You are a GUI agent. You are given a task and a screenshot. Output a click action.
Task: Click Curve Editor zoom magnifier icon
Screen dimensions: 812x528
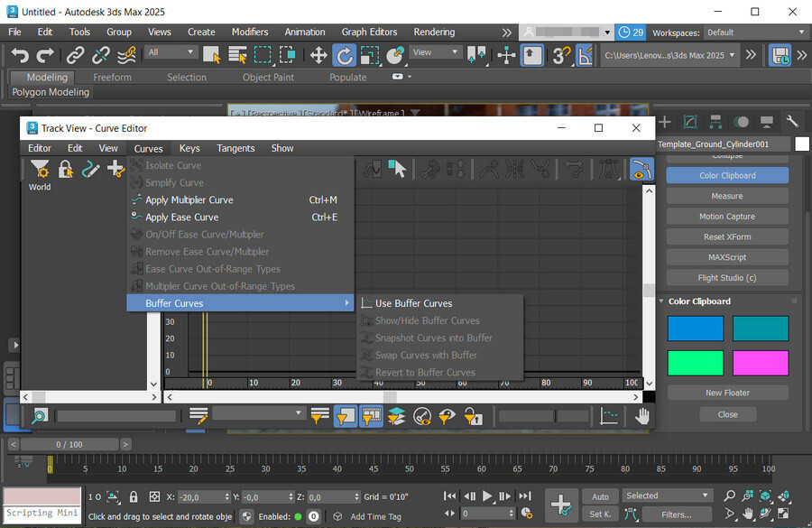tap(40, 416)
